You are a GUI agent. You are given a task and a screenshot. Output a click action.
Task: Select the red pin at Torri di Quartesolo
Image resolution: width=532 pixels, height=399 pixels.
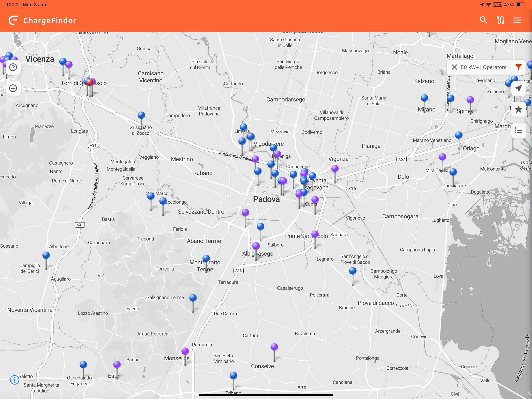click(x=90, y=82)
